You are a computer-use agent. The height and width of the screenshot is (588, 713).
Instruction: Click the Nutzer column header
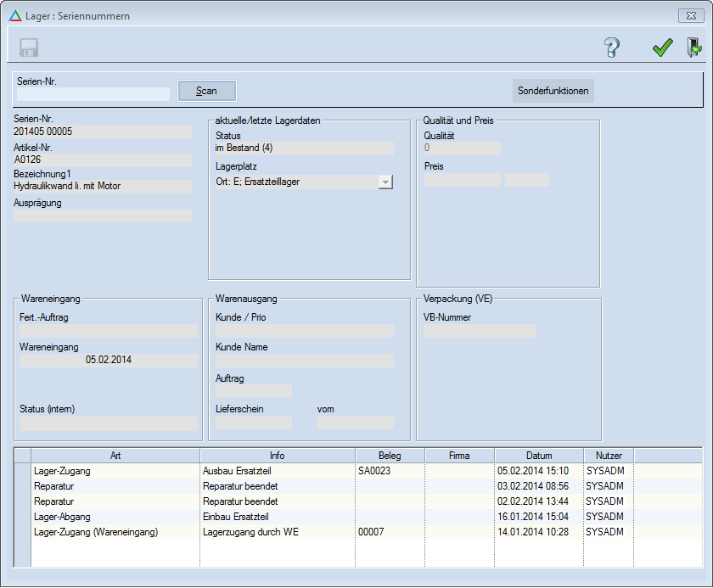(608, 456)
